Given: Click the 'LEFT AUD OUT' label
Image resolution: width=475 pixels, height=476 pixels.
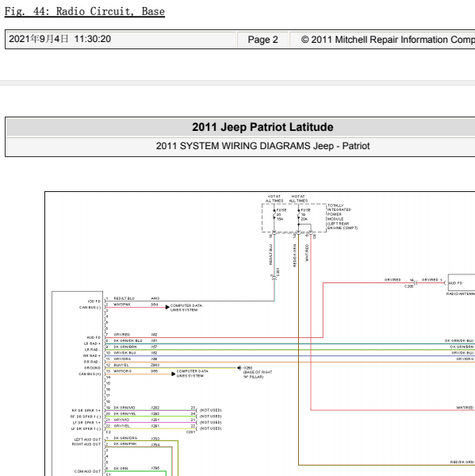Looking at the screenshot, I should [x=87, y=440].
